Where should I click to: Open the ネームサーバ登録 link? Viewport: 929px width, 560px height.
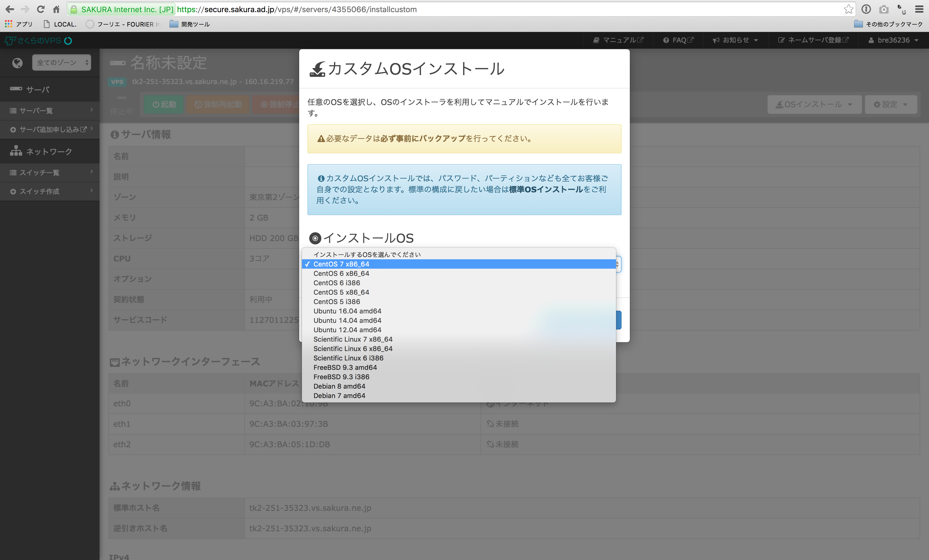[x=813, y=40]
